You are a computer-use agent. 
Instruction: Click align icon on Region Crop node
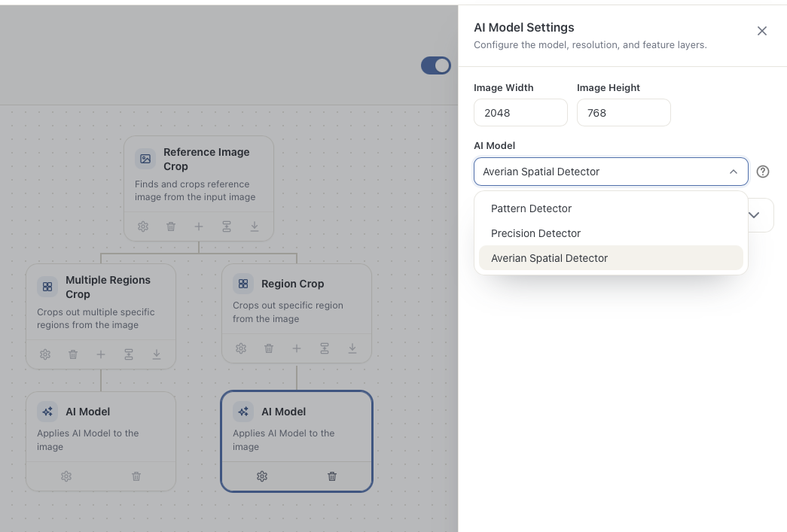pos(325,348)
